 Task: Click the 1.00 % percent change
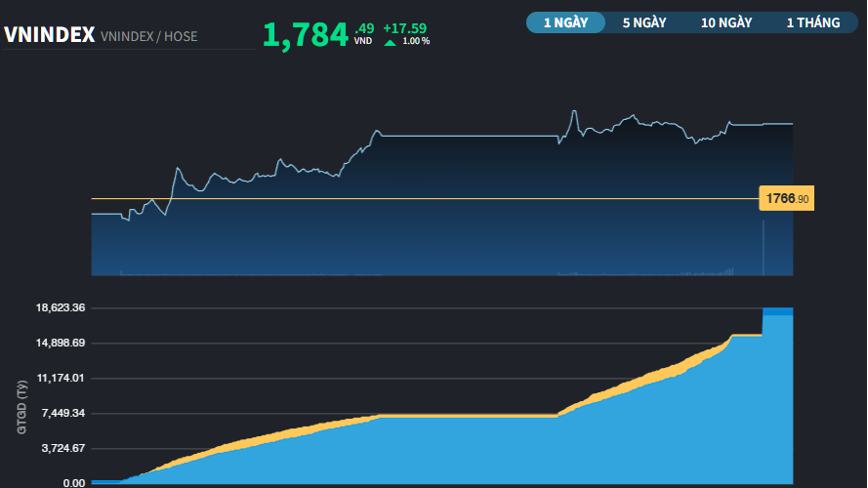[x=416, y=42]
